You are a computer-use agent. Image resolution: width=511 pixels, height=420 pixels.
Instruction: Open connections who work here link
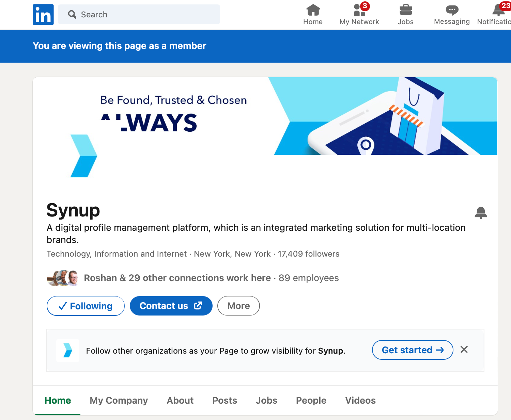pyautogui.click(x=177, y=278)
